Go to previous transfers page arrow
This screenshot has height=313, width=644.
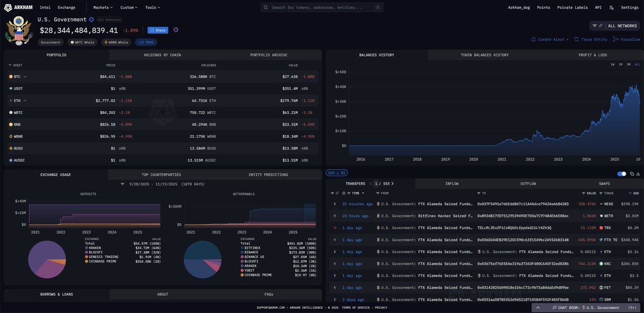[x=370, y=184]
